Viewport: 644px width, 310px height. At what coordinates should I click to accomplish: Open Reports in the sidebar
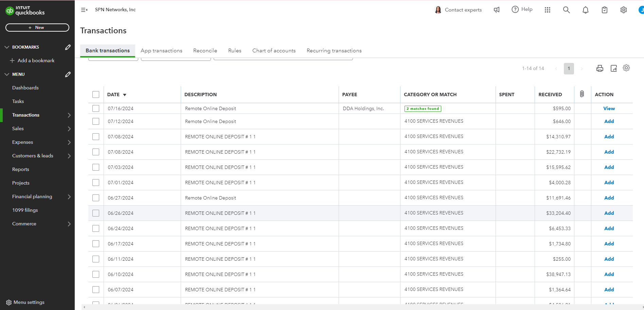(21, 169)
